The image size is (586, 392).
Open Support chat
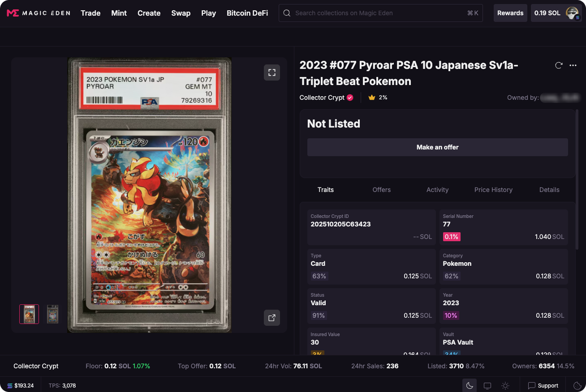click(543, 385)
